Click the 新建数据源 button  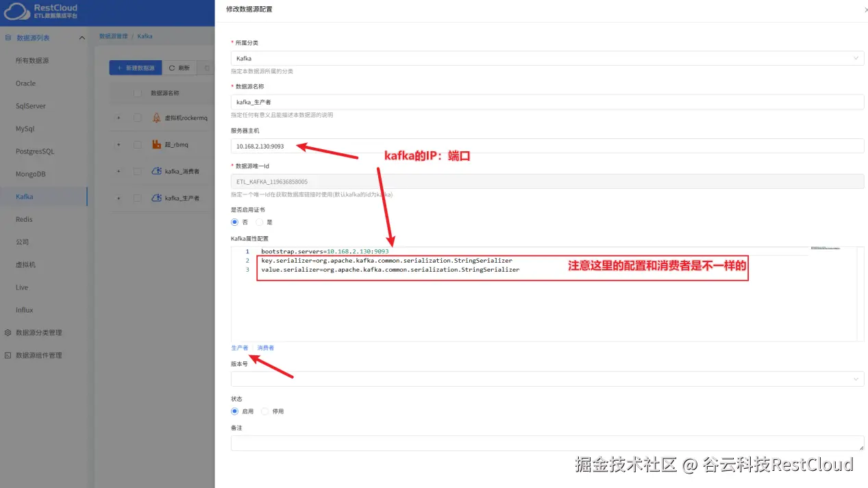coord(136,68)
